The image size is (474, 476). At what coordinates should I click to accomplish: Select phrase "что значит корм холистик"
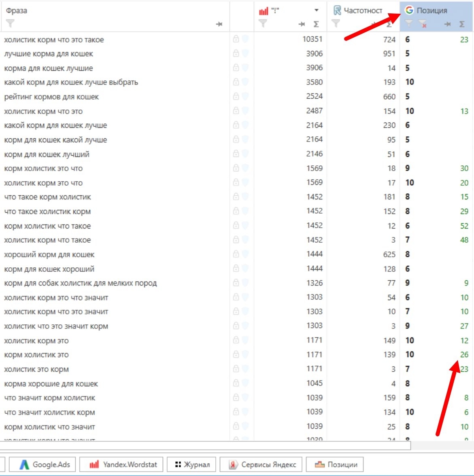pos(50,398)
